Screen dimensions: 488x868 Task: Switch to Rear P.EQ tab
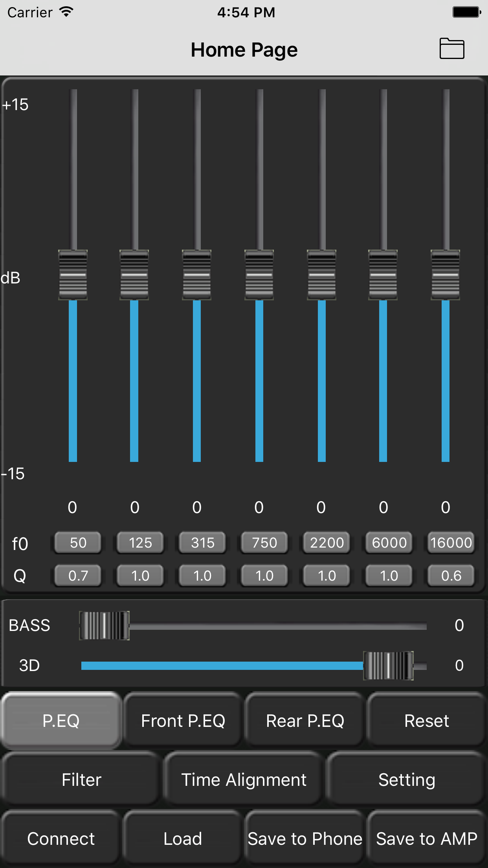[x=305, y=721]
